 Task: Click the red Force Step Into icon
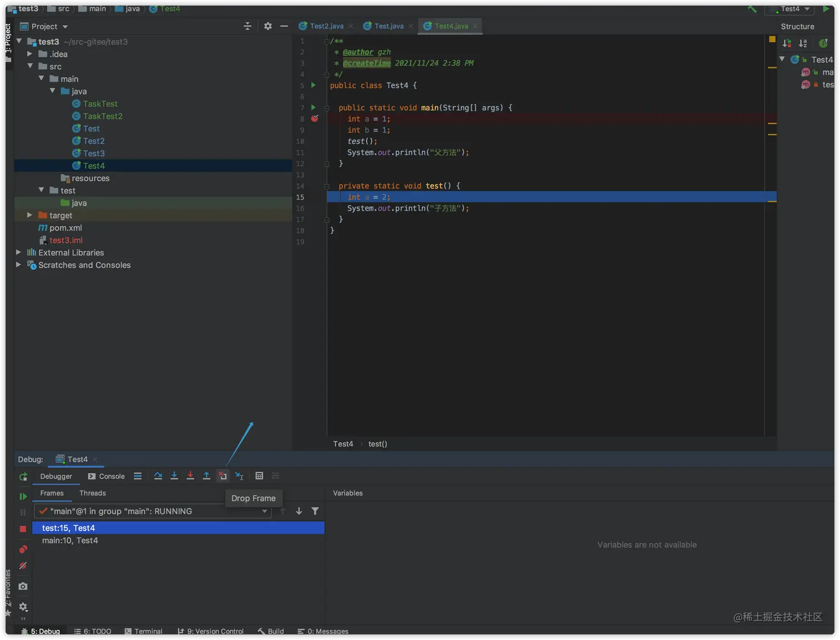(190, 476)
